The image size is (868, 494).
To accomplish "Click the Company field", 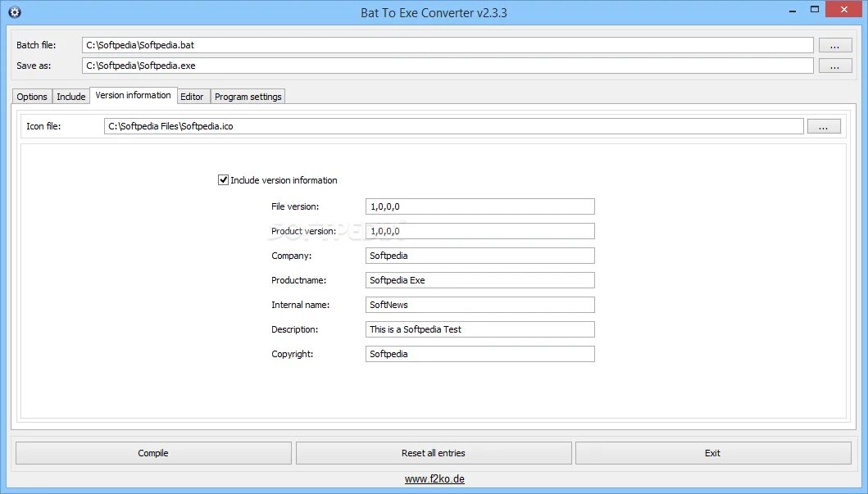I will (480, 256).
